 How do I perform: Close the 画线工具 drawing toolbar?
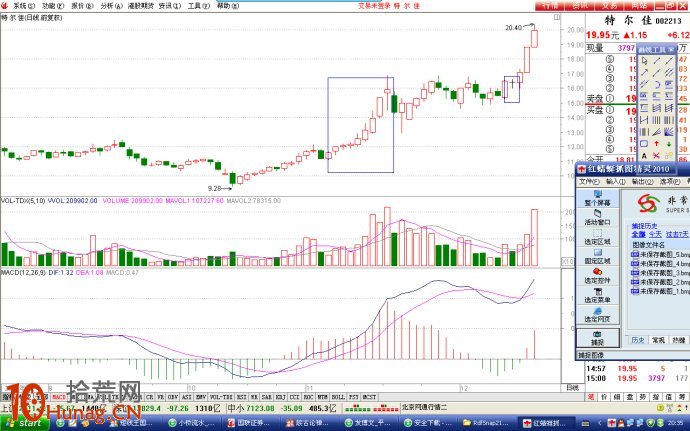[x=671, y=50]
